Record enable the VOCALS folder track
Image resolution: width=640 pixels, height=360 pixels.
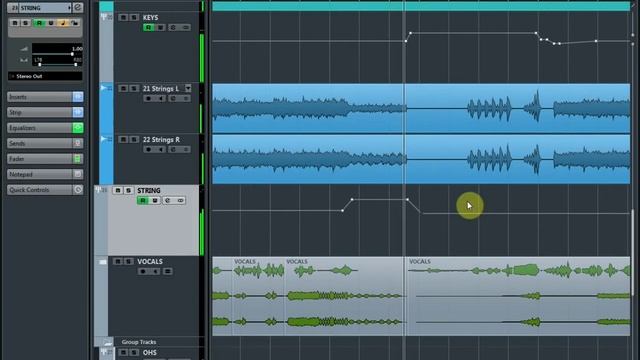142,271
